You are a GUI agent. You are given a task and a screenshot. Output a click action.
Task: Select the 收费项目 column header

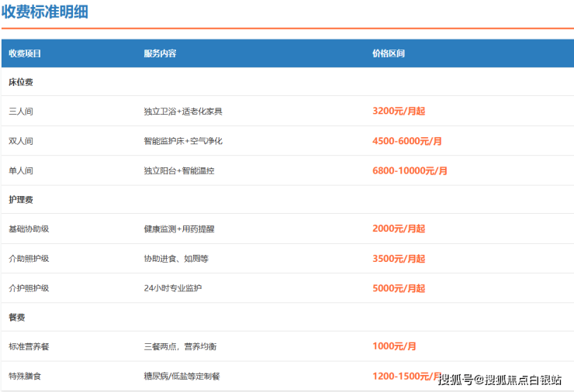(25, 53)
